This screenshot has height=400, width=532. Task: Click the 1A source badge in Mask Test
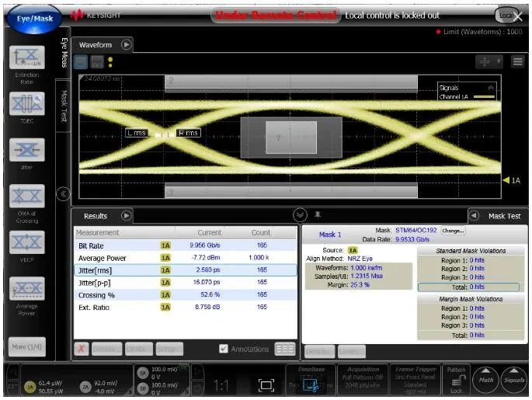pos(353,250)
